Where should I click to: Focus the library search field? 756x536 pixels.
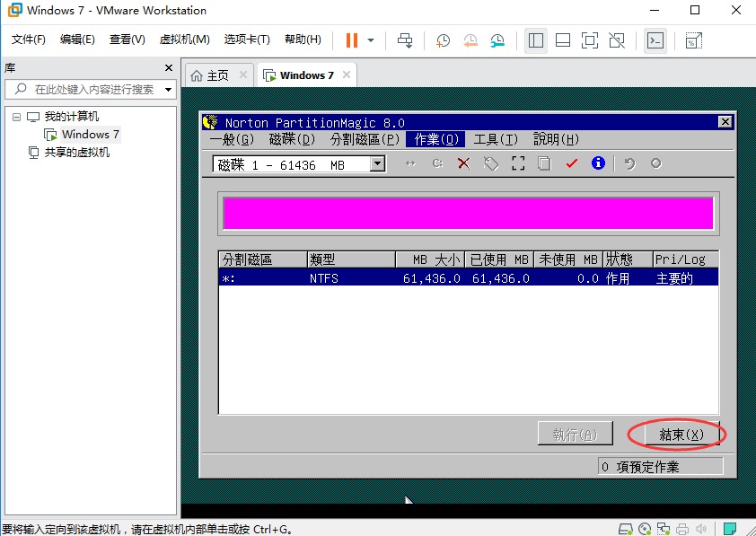[90, 89]
